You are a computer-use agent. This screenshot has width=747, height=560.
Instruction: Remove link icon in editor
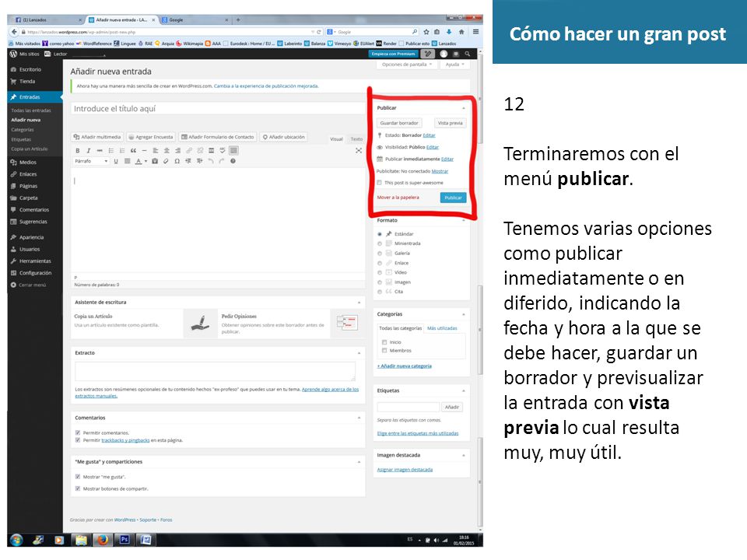point(200,150)
